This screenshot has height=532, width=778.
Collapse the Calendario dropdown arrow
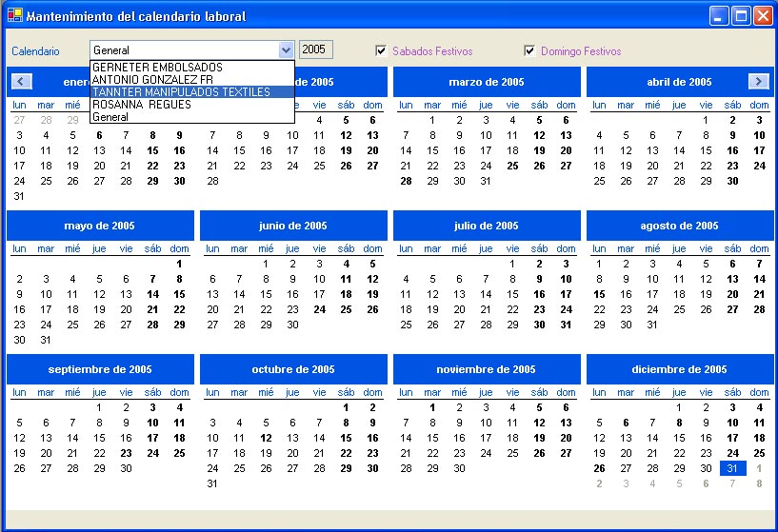(x=286, y=50)
